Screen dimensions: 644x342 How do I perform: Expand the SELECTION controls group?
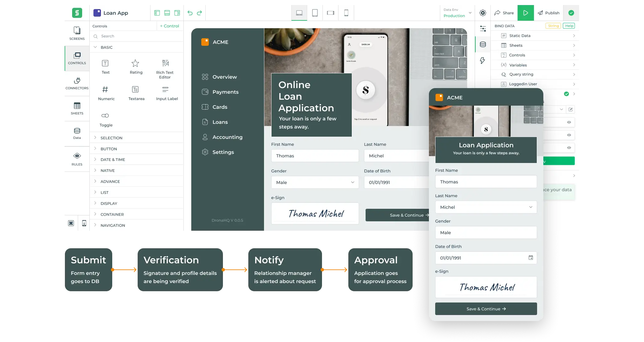point(111,138)
